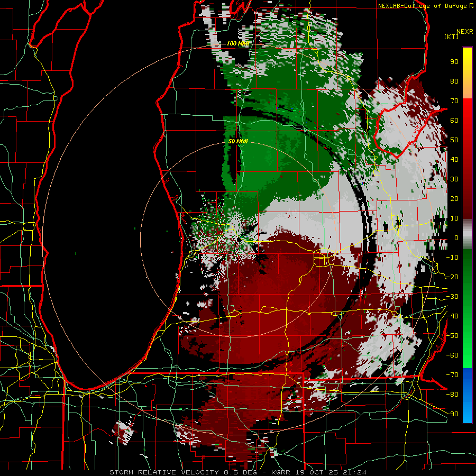Viewport: 476px width, 476px height.
Task: Click the 100 NMI range ring label
Action: [x=237, y=43]
